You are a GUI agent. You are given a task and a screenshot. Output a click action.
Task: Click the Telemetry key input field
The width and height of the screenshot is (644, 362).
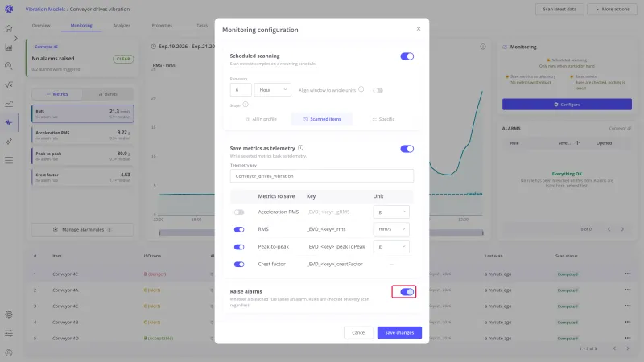click(x=321, y=176)
